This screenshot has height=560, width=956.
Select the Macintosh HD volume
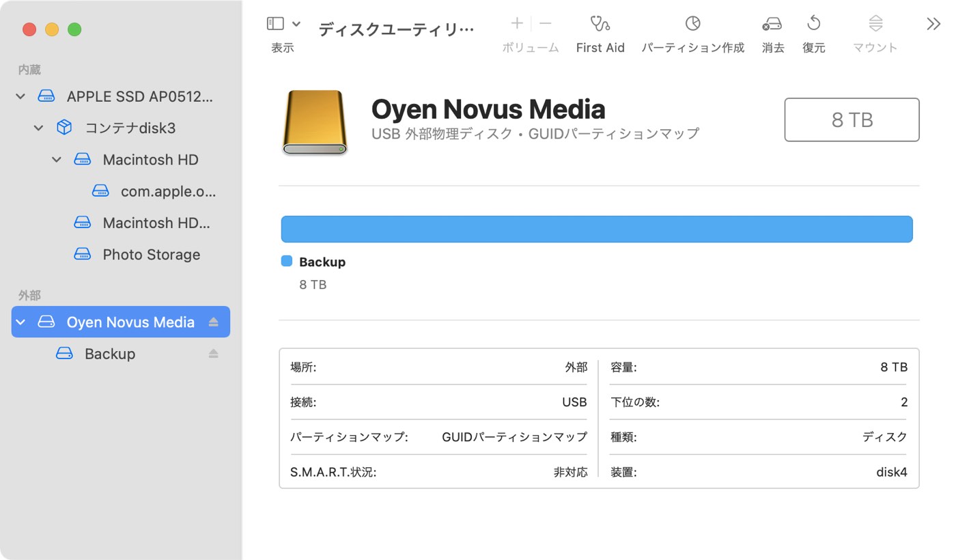point(150,160)
